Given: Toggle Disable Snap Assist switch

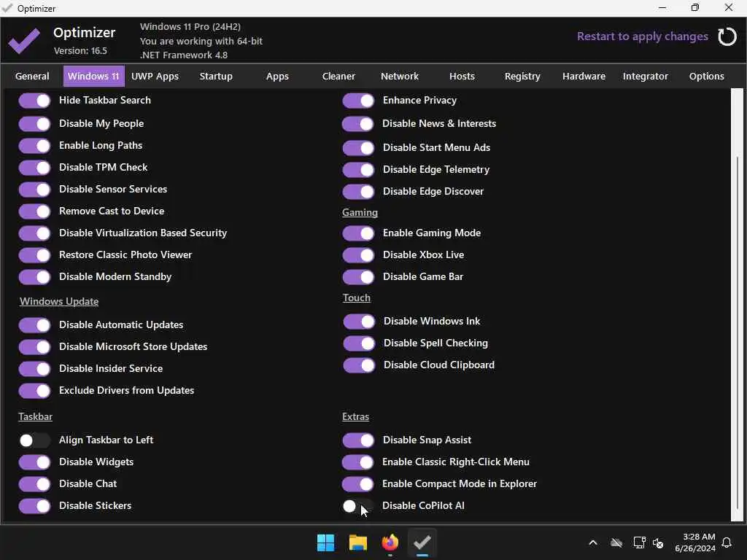Looking at the screenshot, I should click(358, 440).
